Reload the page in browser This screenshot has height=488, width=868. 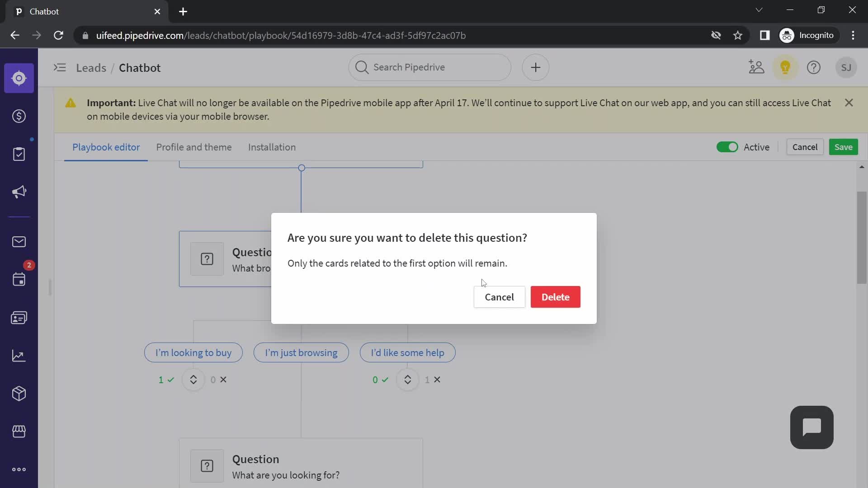(58, 35)
